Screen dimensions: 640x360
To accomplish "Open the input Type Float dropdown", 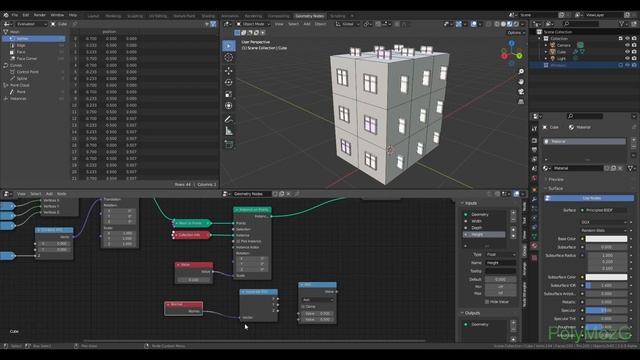I will click(500, 254).
